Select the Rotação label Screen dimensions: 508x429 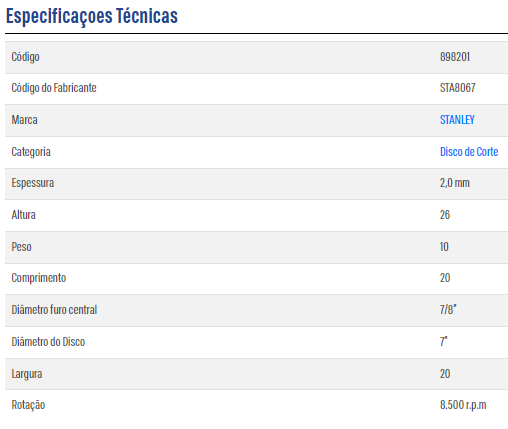point(28,405)
